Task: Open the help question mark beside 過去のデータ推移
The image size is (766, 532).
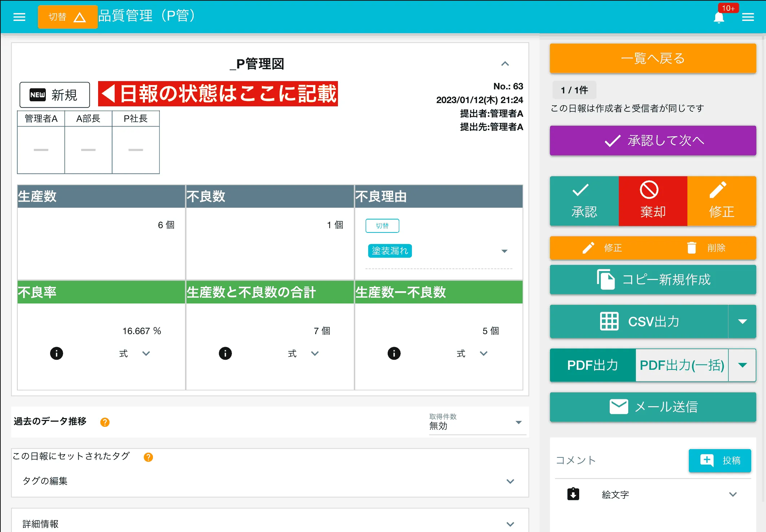Action: tap(105, 422)
